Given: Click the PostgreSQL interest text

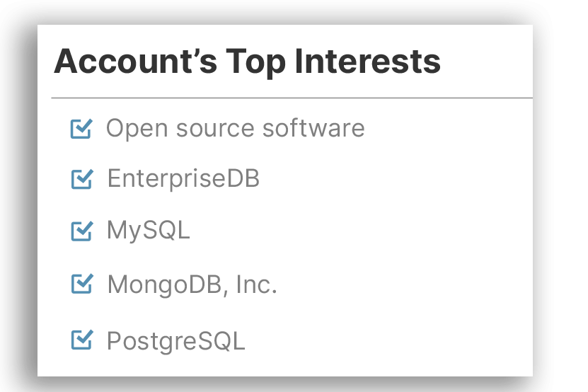Looking at the screenshot, I should pos(176,341).
